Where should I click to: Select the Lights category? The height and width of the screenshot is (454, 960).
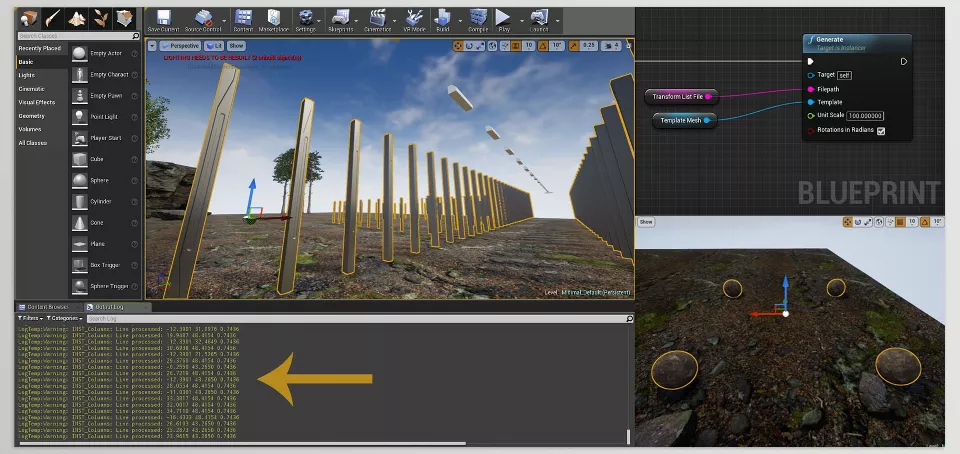pyautogui.click(x=26, y=75)
